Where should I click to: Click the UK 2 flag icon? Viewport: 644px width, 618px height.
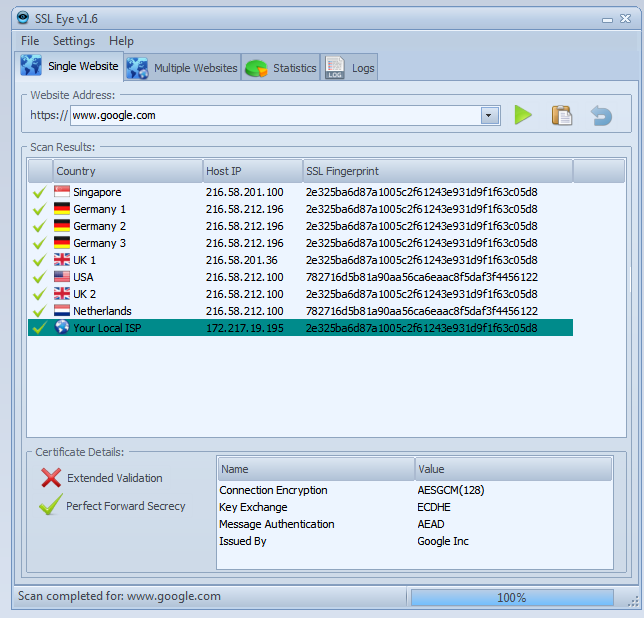tap(62, 293)
